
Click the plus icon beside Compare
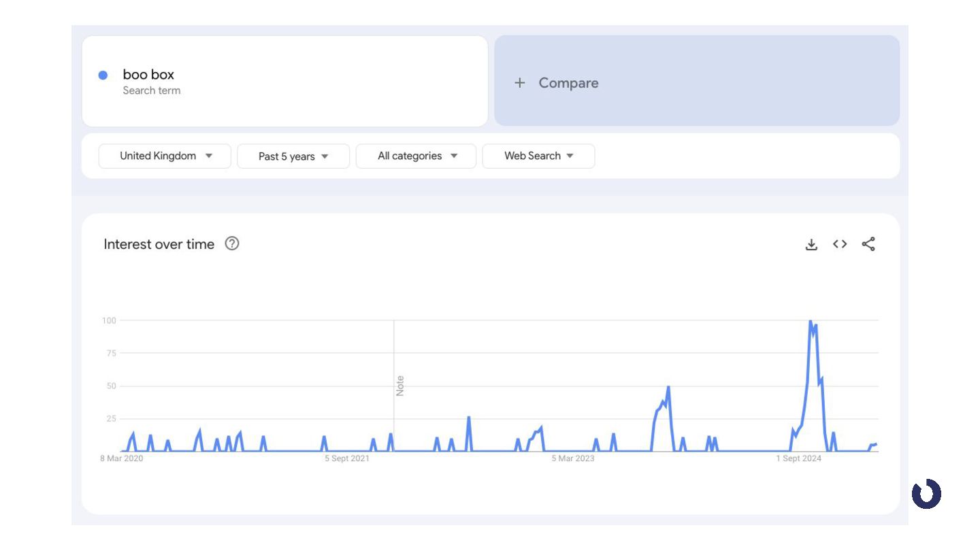[520, 83]
